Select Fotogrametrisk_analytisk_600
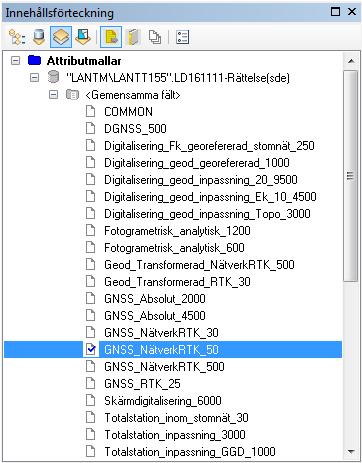The image size is (362, 463). point(174,248)
